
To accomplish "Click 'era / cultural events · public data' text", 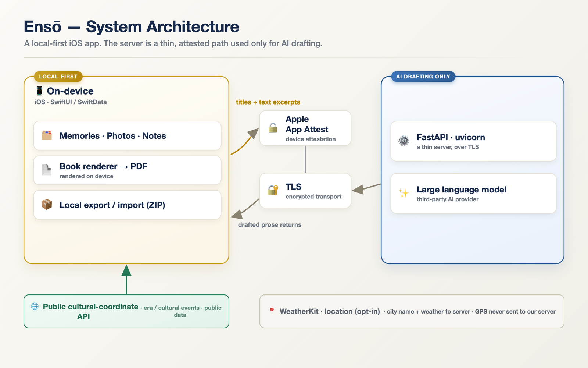I will pyautogui.click(x=183, y=311).
